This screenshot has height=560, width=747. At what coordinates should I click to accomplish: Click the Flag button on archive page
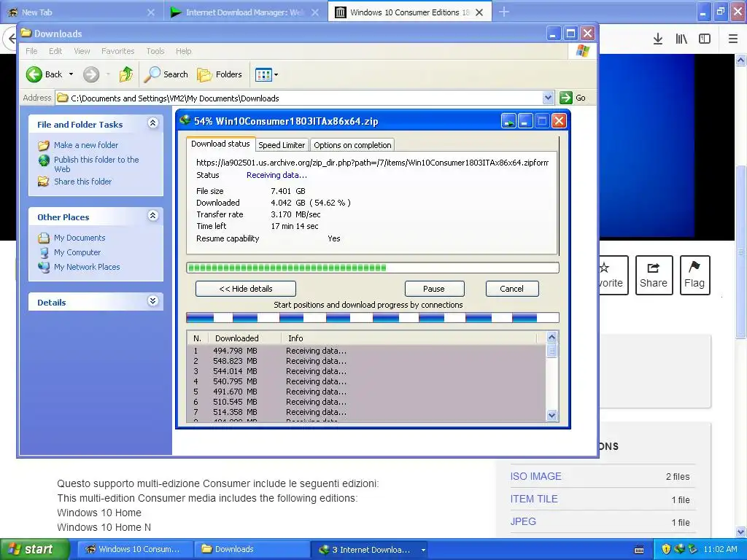(694, 275)
